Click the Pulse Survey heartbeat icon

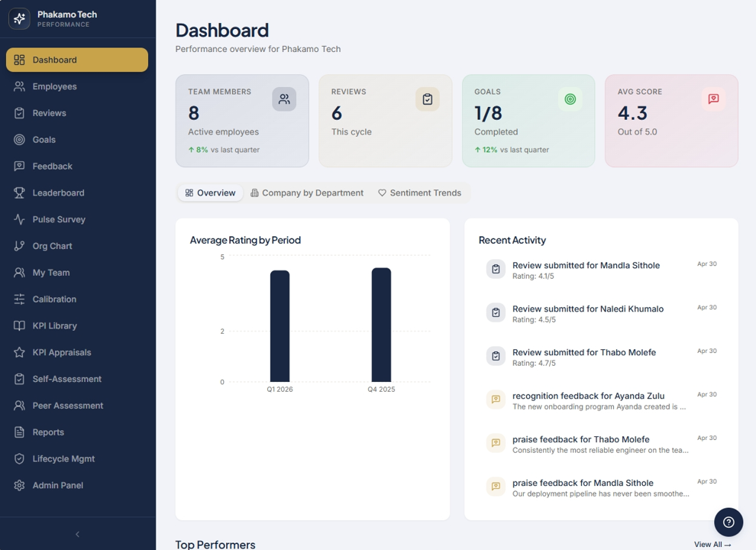(x=19, y=219)
